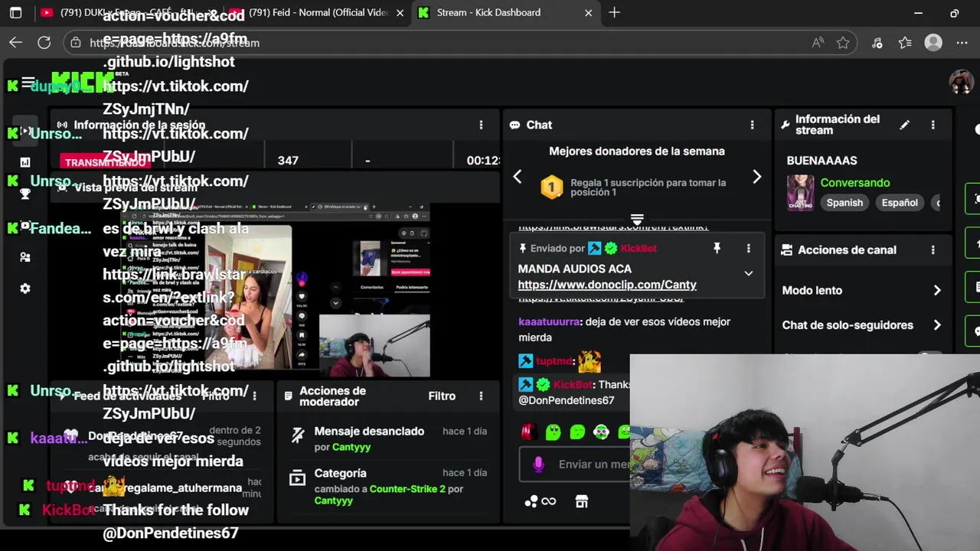Open Cantyyy under Mensaje desanclado
Viewport: 980px width, 551px height.
[x=351, y=447]
